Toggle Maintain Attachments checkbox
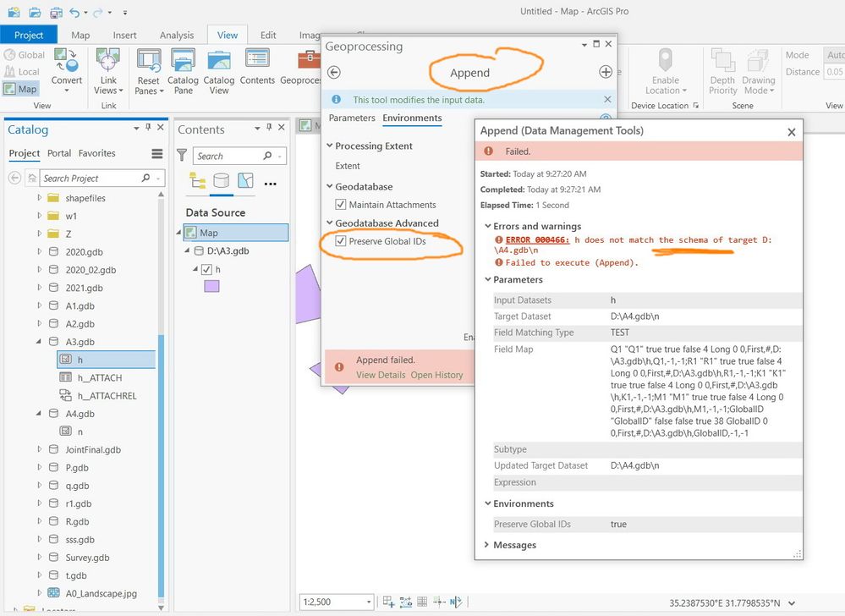 point(341,204)
